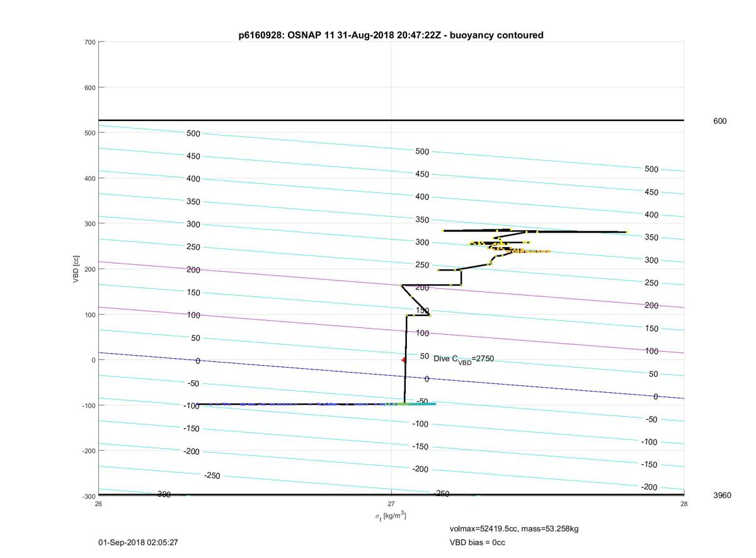Click the y-axis tick label '-200'
Screen dimensions: 756x558
[88, 451]
